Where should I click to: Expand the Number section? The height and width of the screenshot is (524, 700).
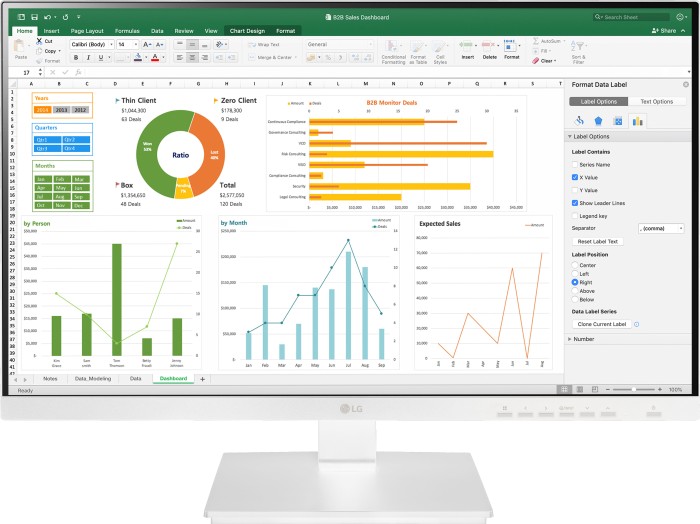tap(571, 339)
